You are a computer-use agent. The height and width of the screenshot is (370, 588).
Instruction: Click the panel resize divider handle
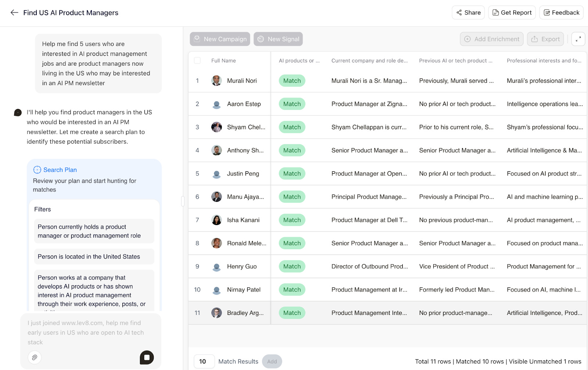click(183, 201)
